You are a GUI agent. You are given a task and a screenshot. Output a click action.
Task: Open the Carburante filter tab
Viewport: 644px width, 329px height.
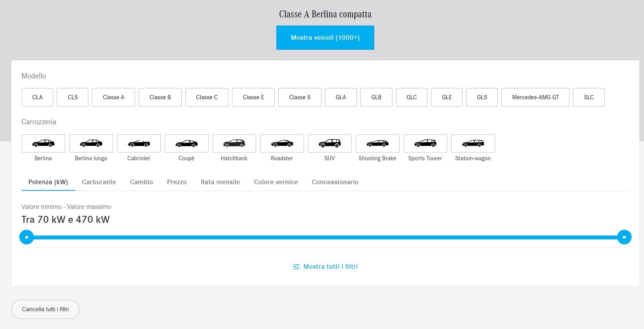click(x=99, y=182)
